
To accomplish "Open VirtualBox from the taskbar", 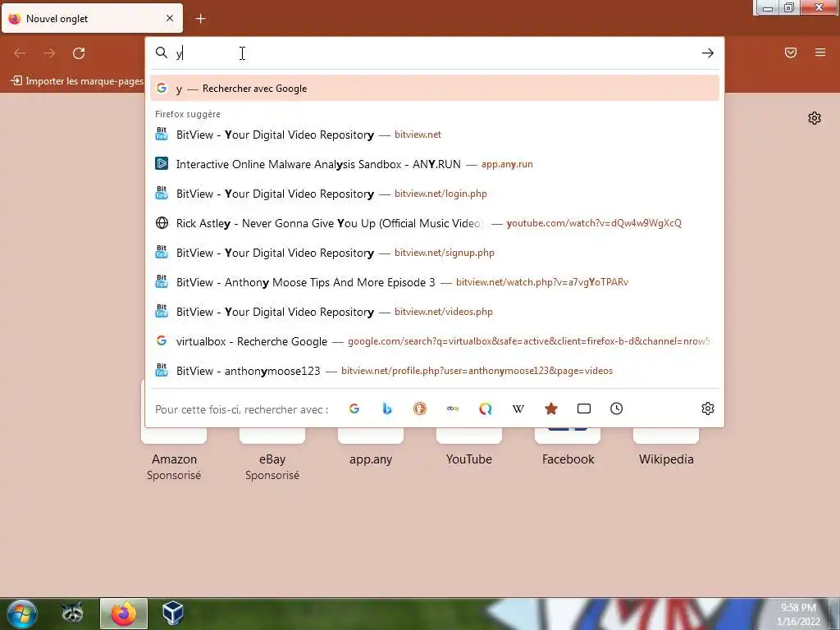I will [173, 614].
